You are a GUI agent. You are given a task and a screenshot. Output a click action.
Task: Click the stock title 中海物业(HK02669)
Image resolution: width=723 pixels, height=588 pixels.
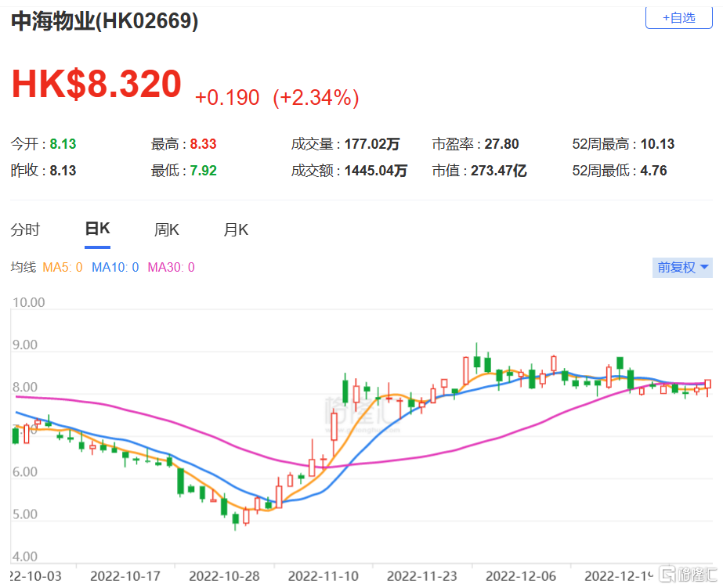(x=105, y=20)
